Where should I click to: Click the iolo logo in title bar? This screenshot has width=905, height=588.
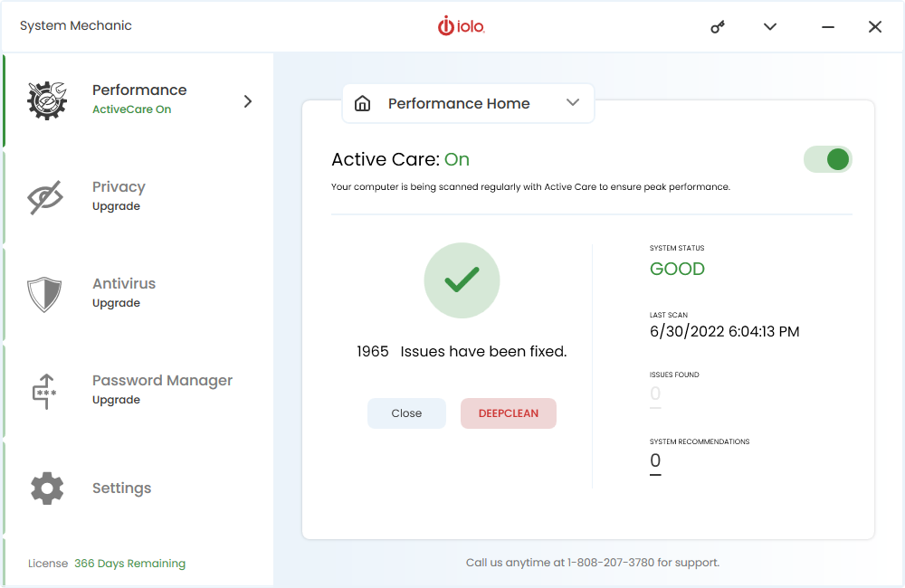462,26
